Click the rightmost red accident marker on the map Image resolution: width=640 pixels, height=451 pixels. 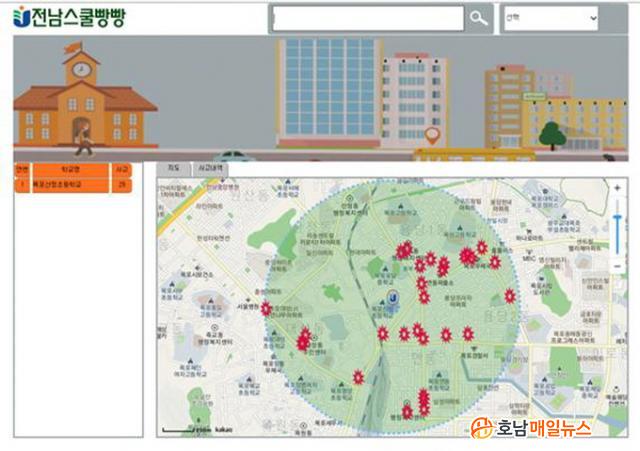pos(510,296)
